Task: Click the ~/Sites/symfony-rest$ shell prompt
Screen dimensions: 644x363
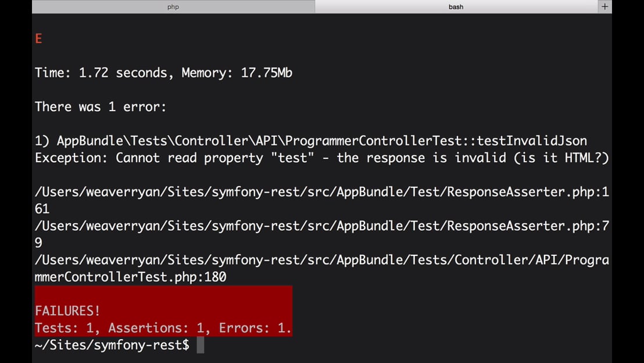Action: 112,345
